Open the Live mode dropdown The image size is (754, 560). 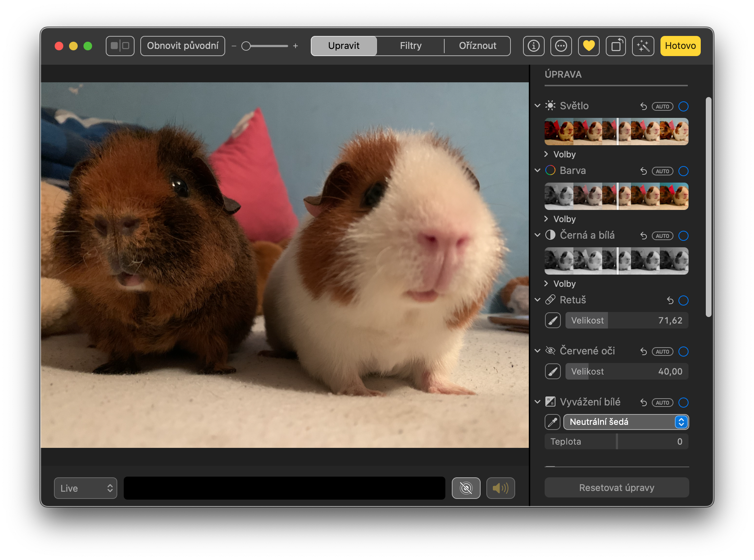(86, 488)
